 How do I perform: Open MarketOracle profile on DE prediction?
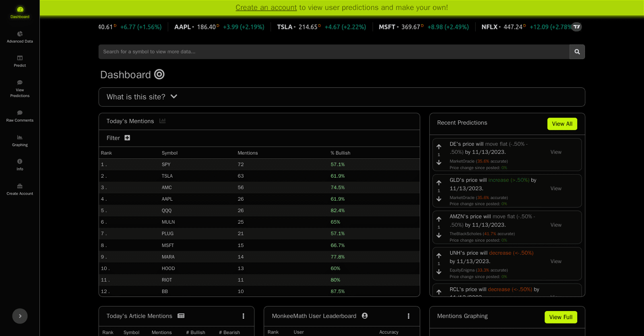tap(462, 162)
